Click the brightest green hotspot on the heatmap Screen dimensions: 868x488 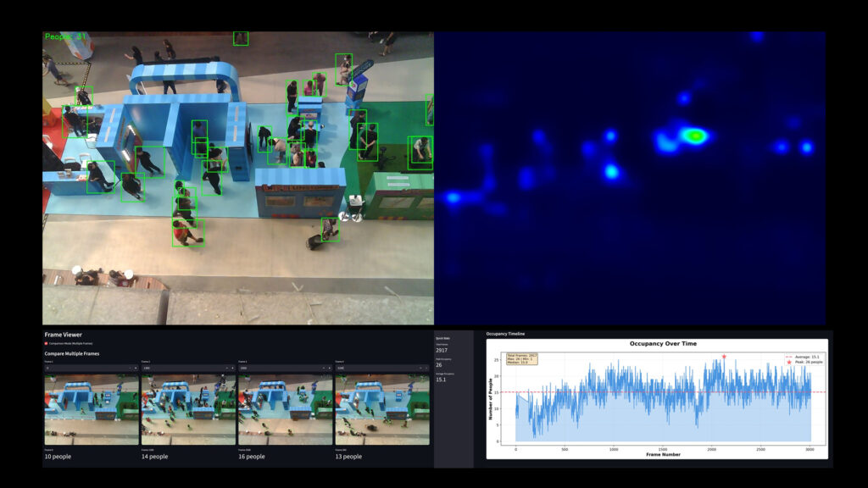pyautogui.click(x=695, y=135)
